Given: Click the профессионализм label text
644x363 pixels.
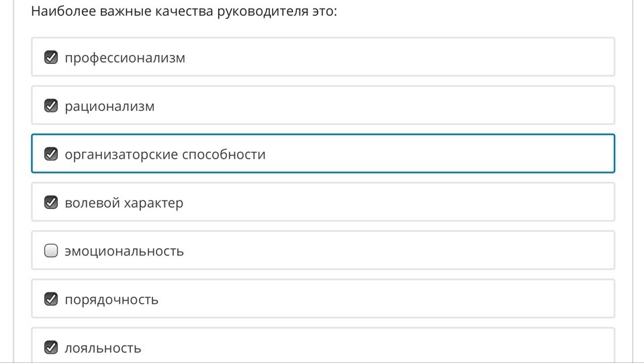Looking at the screenshot, I should click(125, 58).
